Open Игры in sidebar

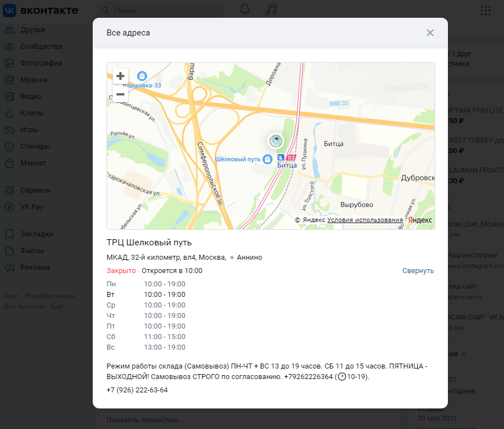tap(29, 130)
